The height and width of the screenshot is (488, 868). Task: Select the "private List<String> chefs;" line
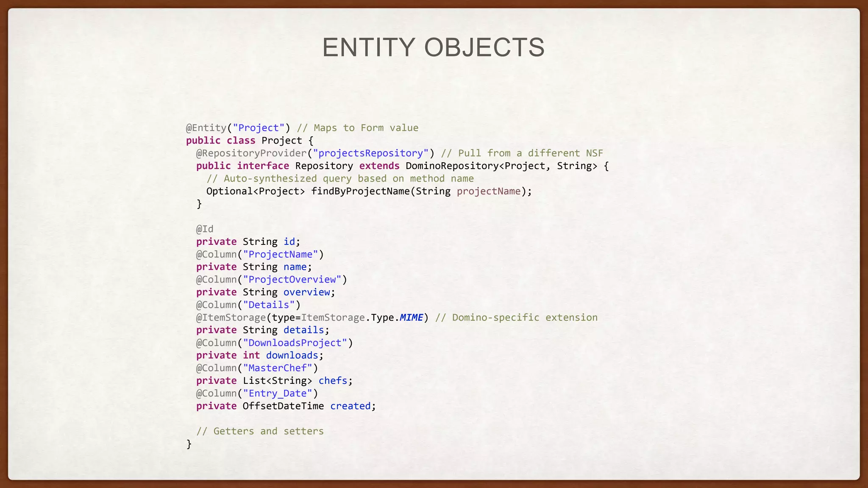point(274,381)
